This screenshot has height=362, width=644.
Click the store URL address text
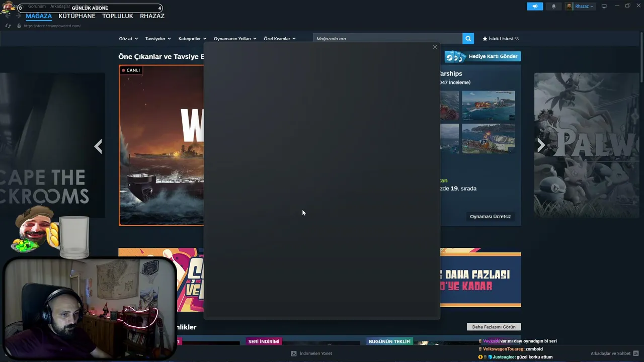coord(52,26)
